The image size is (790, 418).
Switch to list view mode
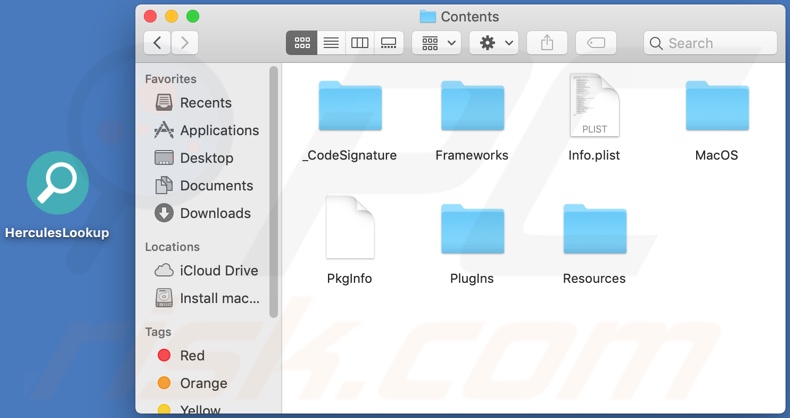(x=331, y=43)
